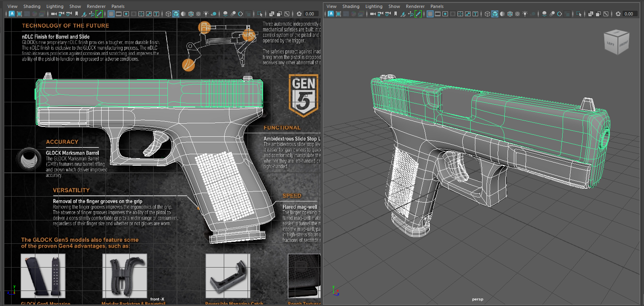This screenshot has width=644, height=306.
Task: Open Renderer menu in front panel
Action: 96,6
